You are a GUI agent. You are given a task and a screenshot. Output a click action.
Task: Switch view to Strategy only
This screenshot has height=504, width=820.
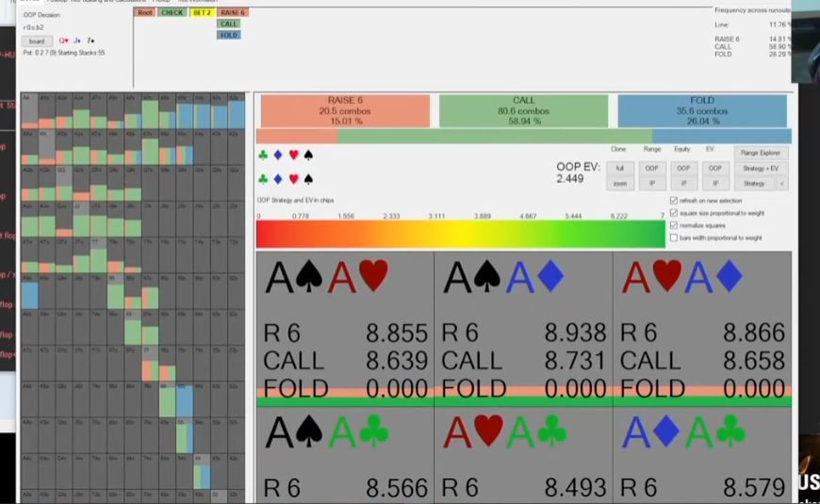point(754,184)
